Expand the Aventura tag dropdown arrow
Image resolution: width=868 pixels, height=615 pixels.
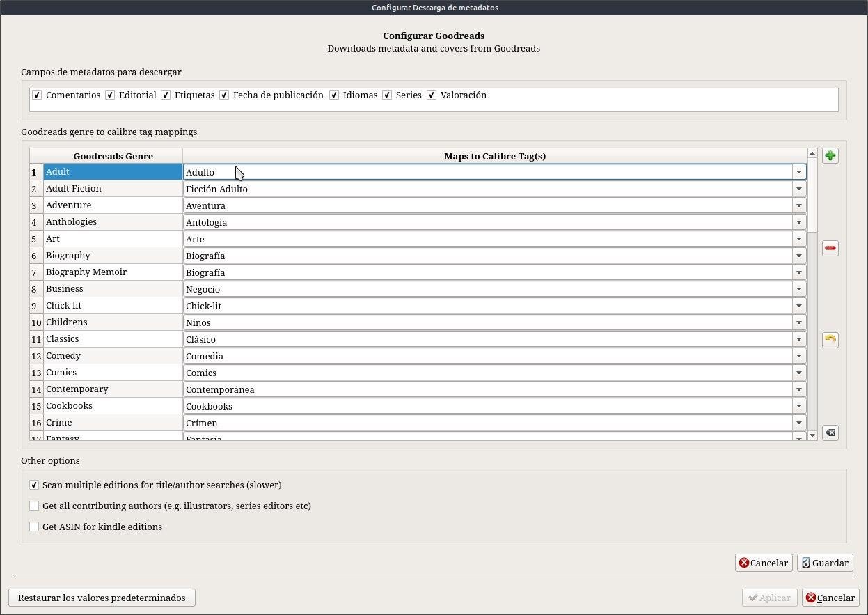[799, 205]
